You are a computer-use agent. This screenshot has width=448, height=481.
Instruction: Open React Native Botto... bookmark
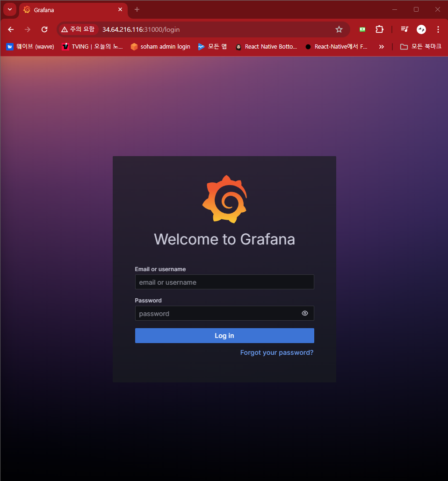click(267, 47)
